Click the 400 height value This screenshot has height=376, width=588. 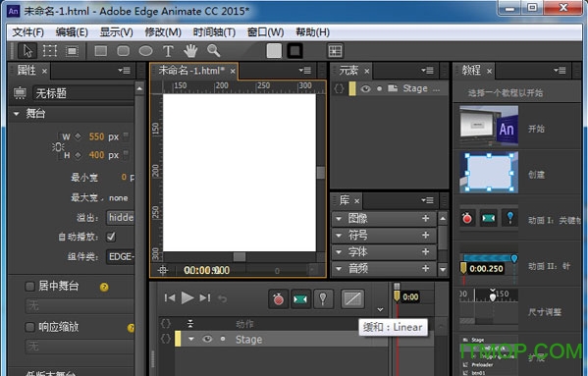96,155
